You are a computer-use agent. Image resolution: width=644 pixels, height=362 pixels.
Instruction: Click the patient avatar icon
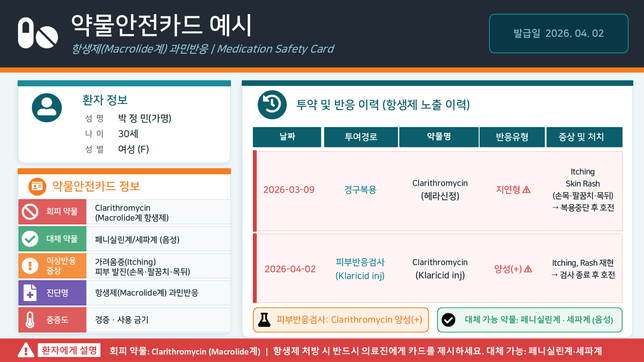click(47, 108)
